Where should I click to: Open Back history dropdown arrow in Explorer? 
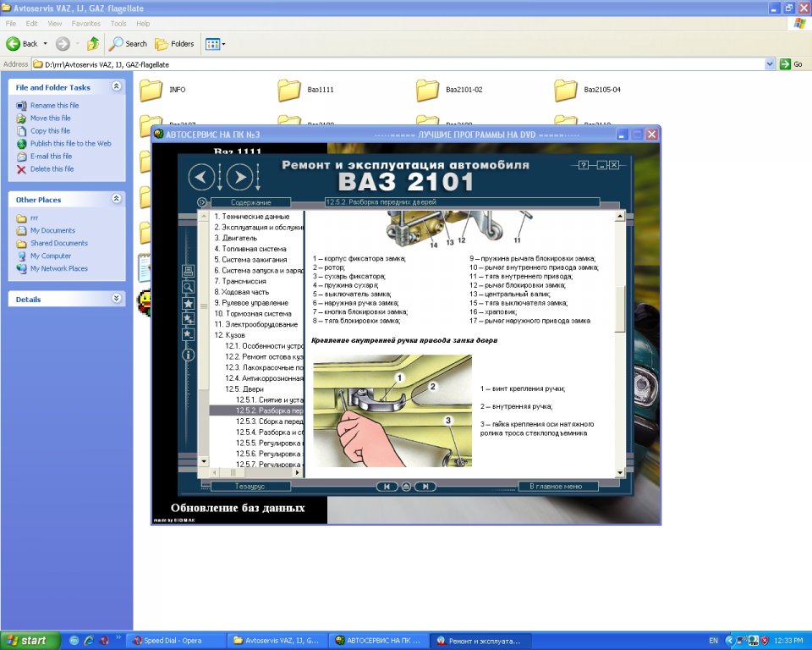click(45, 44)
